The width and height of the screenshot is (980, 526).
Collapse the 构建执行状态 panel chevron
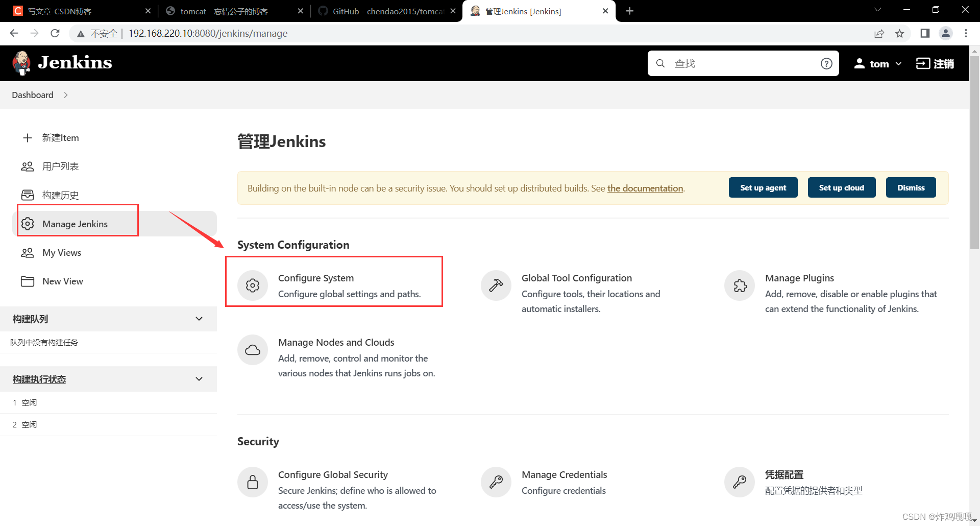click(199, 379)
